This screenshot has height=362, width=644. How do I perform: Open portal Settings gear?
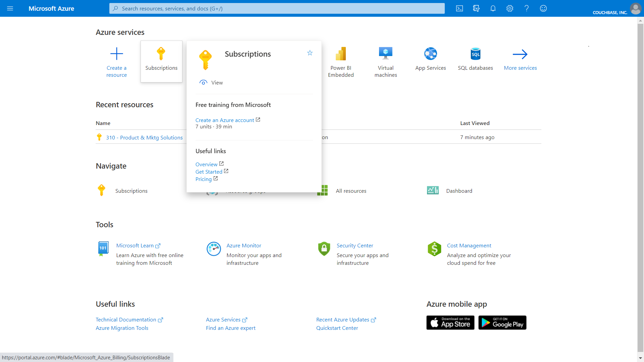click(509, 8)
